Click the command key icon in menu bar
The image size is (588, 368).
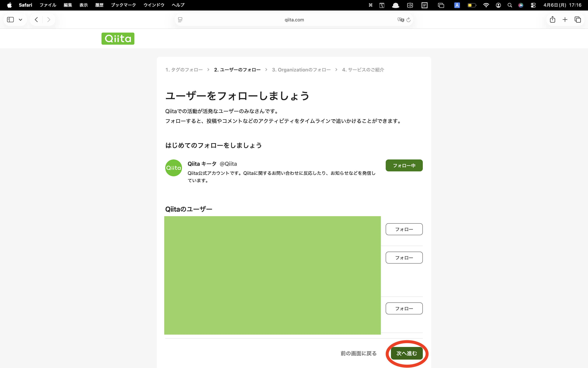click(x=370, y=5)
